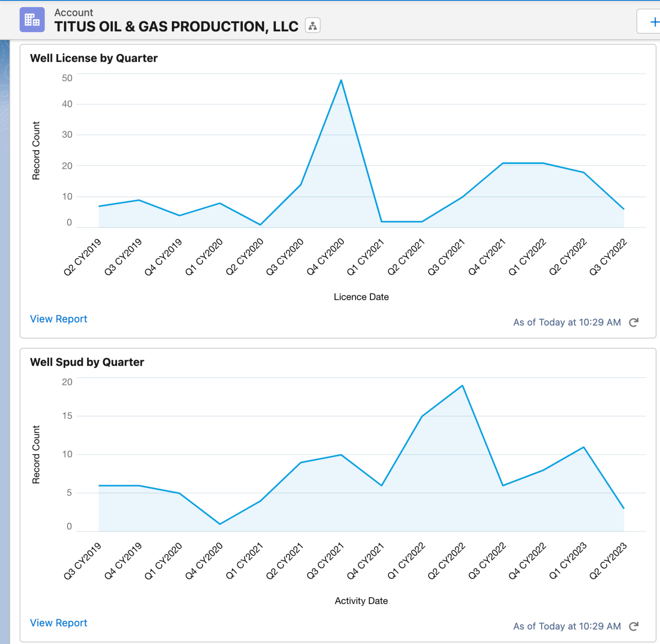Image resolution: width=660 pixels, height=644 pixels.
Task: Click the Activity Date axis label
Action: [361, 601]
